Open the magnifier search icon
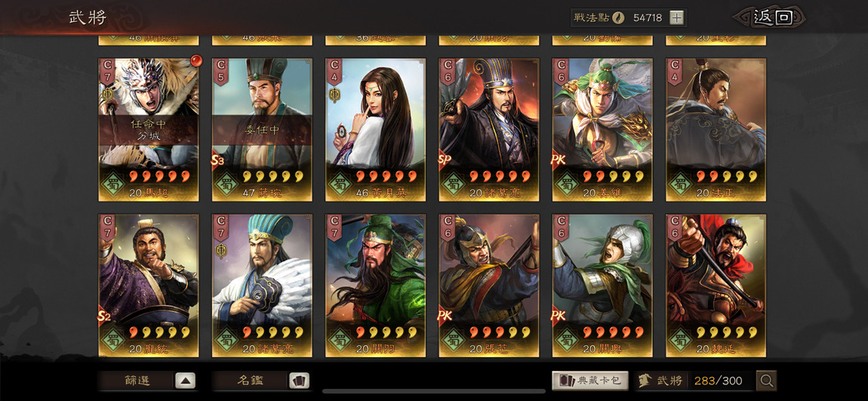868x401 pixels. click(x=767, y=381)
